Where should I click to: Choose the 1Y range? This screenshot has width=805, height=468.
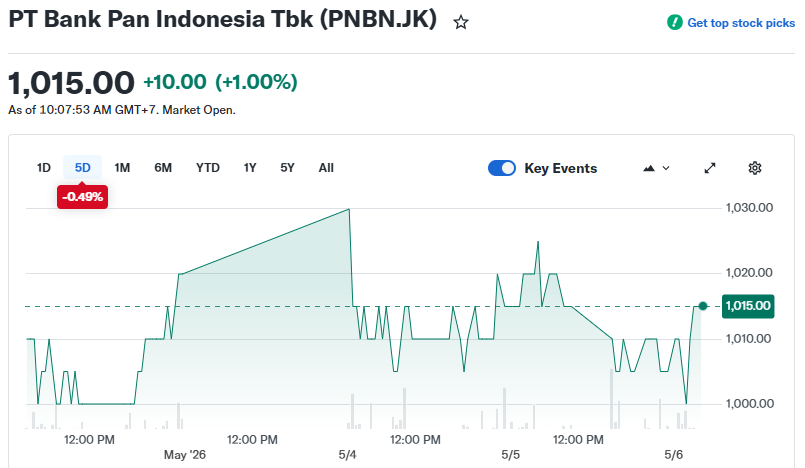coord(250,168)
